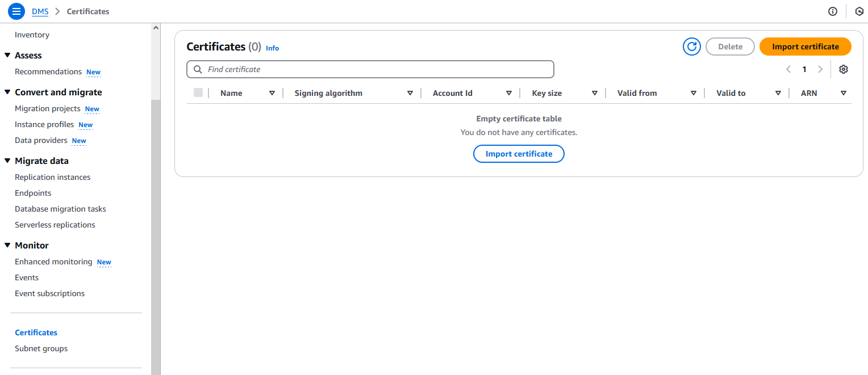Click the DMS breadcrumb link
Image resolution: width=868 pixels, height=375 pixels.
tap(40, 11)
